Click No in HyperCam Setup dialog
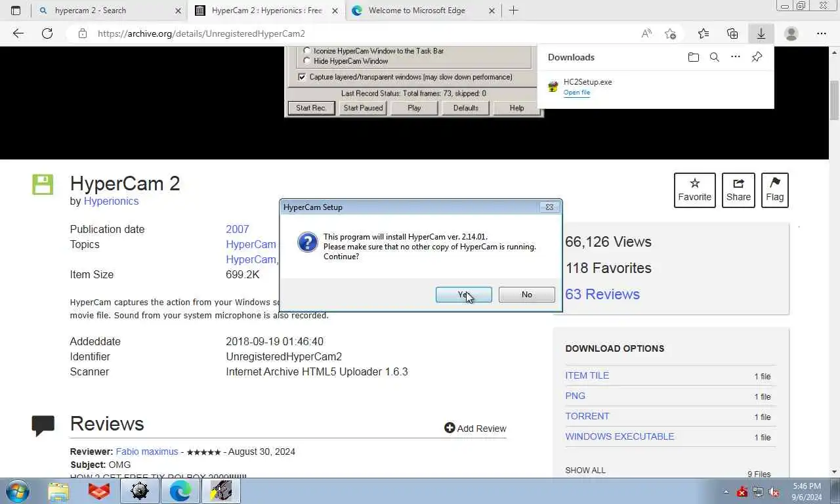This screenshot has width=840, height=504. point(526,295)
